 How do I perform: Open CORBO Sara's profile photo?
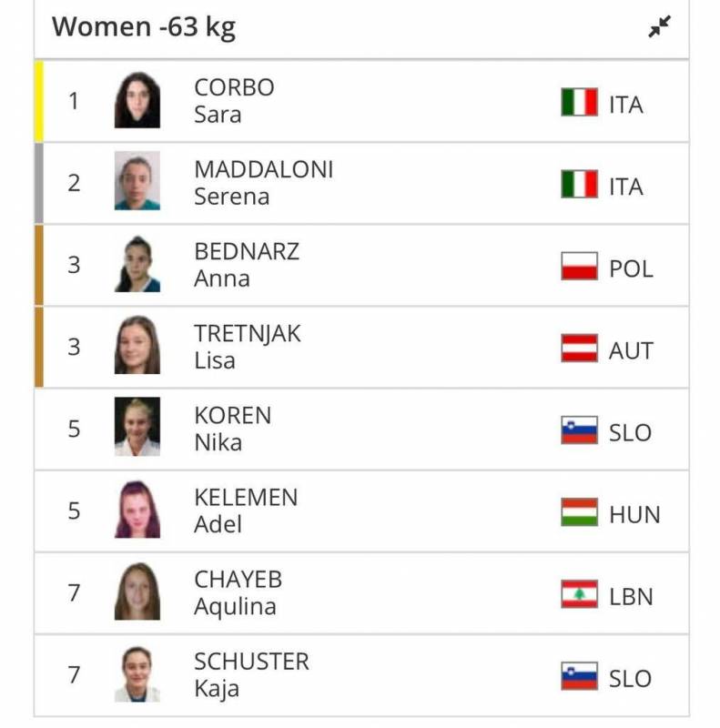(x=137, y=100)
